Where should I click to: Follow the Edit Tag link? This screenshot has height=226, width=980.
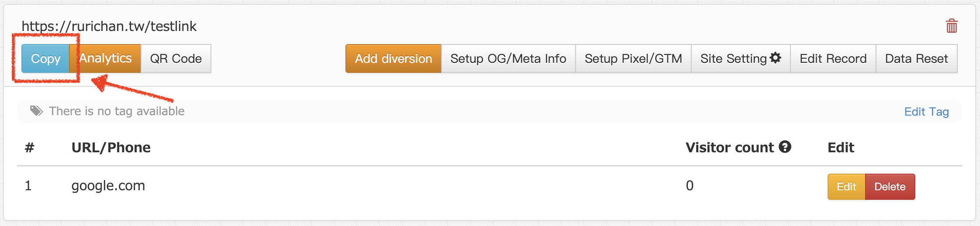[x=926, y=112]
